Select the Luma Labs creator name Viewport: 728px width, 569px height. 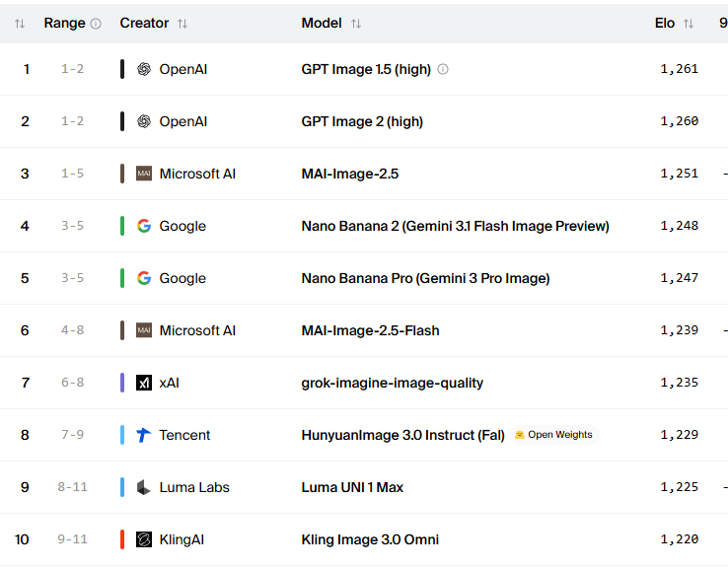click(x=194, y=487)
